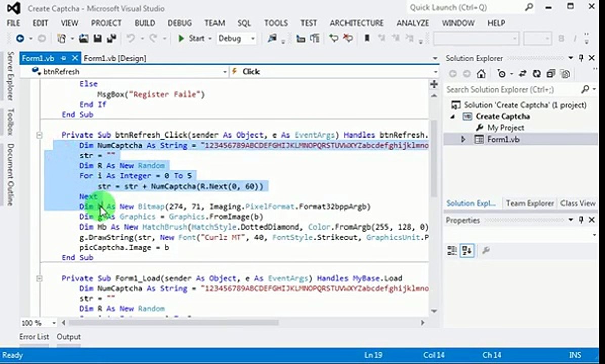
Task: Open the Document Outline side tab
Action: coord(11,174)
